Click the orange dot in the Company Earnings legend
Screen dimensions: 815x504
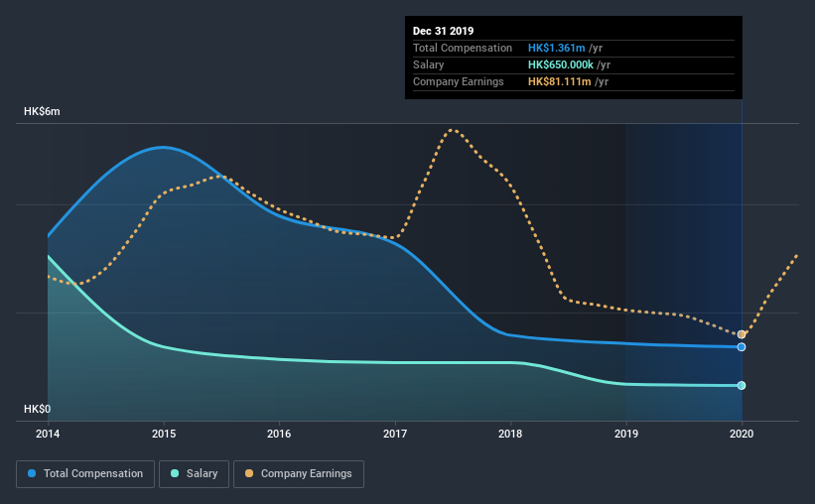249,473
